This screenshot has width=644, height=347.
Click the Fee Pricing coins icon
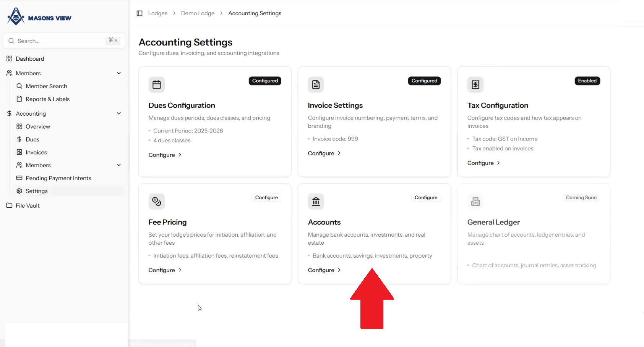point(157,201)
